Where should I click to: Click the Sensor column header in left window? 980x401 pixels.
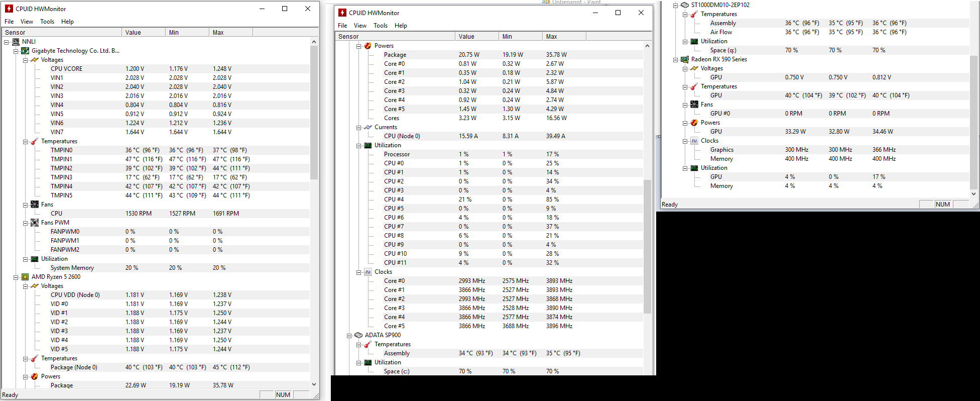tap(61, 32)
